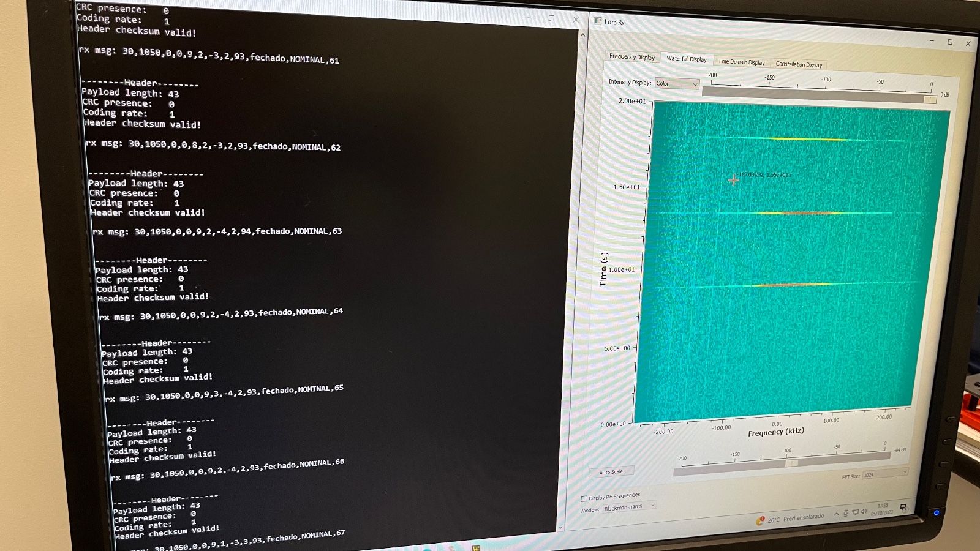
Task: Switch to the Frequency Display tab
Action: pyautogui.click(x=631, y=57)
